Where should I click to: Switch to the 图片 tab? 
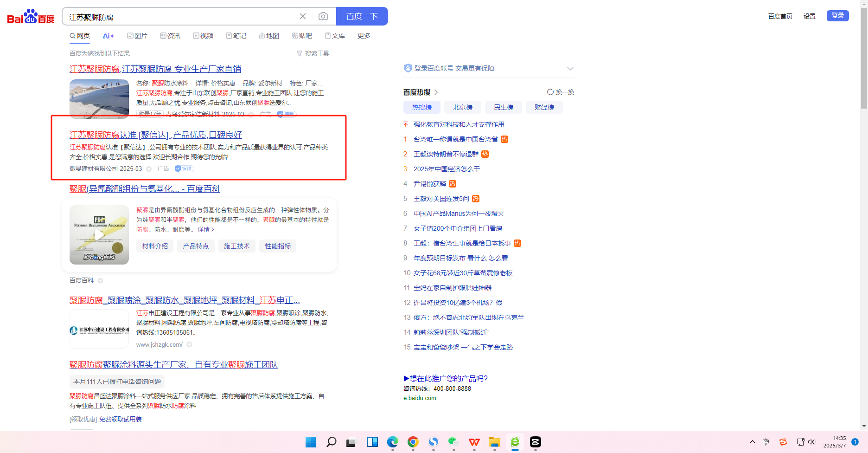click(x=137, y=36)
